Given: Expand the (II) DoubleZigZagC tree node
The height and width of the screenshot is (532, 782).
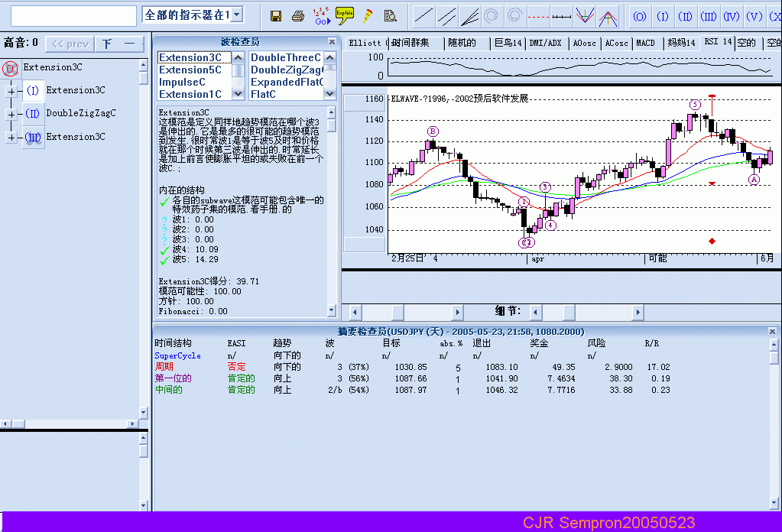Looking at the screenshot, I should pos(11,114).
